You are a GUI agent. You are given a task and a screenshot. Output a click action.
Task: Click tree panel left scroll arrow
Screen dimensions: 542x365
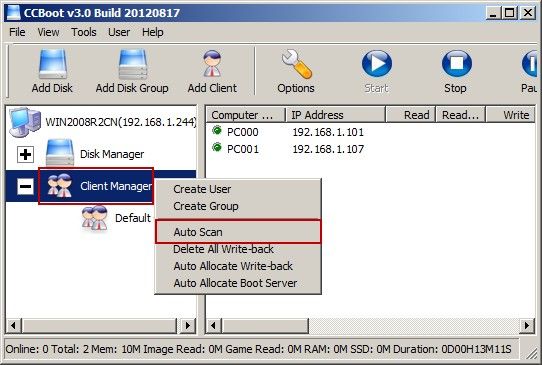(x=13, y=325)
